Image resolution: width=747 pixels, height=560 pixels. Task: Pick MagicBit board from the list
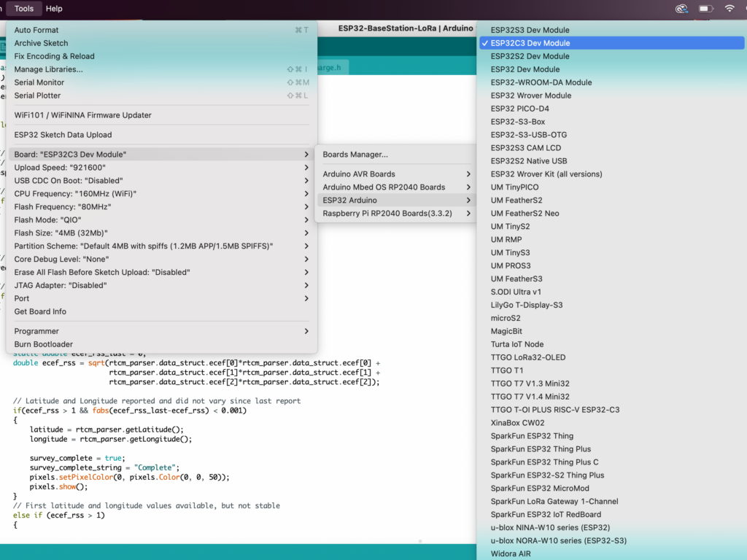pyautogui.click(x=612, y=332)
